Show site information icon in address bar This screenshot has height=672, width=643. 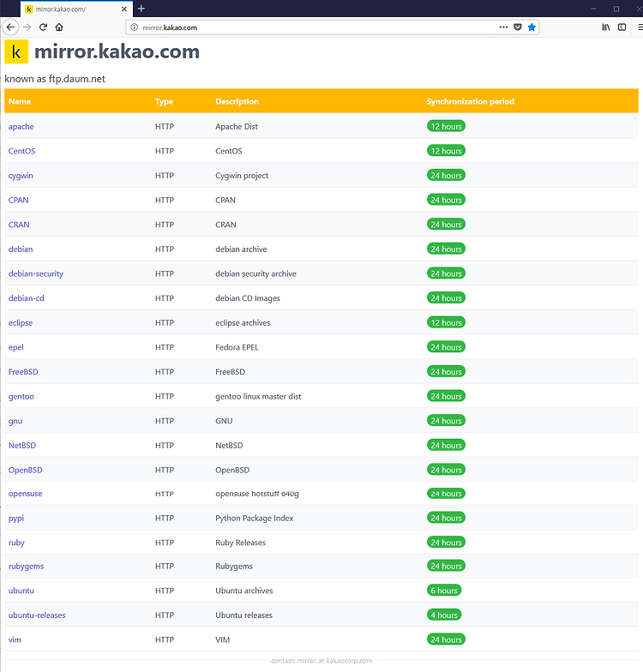[134, 27]
